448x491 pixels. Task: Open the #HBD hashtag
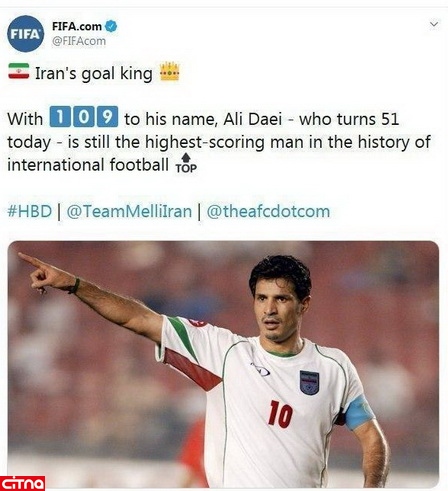pyautogui.click(x=30, y=211)
